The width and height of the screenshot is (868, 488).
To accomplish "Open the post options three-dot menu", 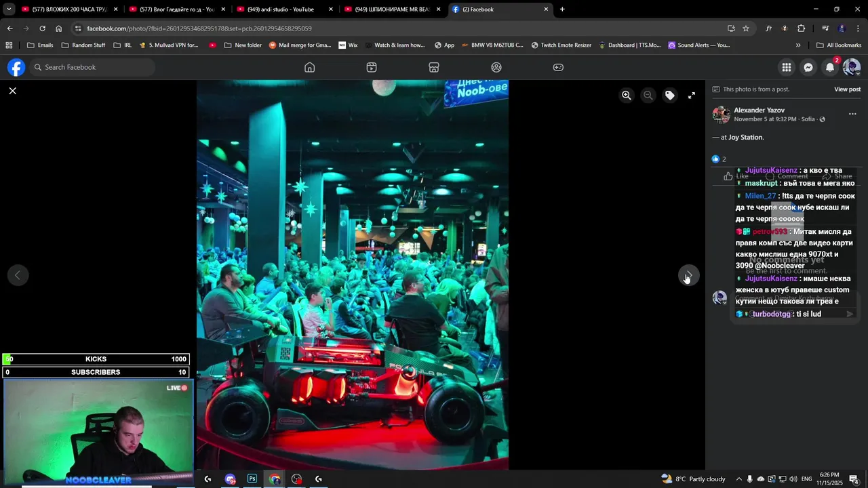I will click(x=852, y=114).
